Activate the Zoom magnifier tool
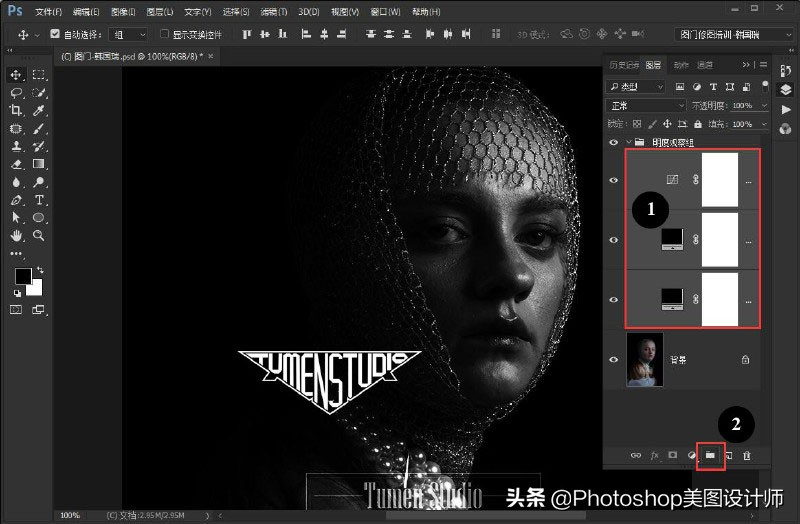The image size is (800, 524). (x=39, y=236)
